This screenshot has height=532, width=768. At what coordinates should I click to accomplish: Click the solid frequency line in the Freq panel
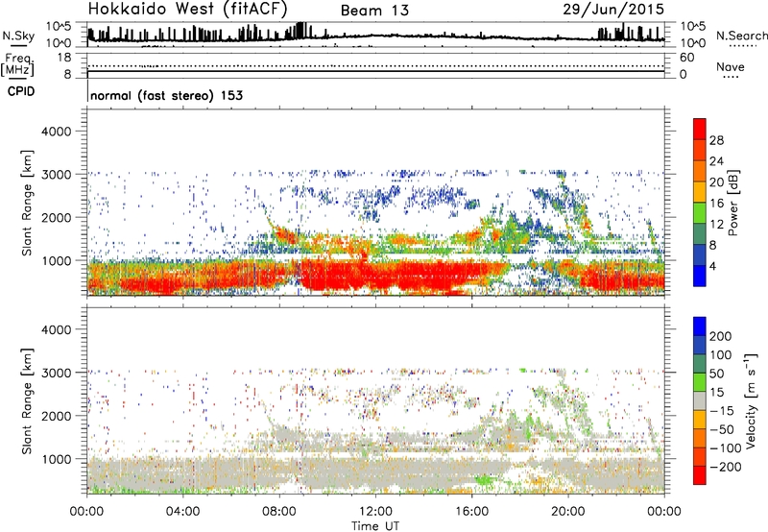click(x=375, y=71)
